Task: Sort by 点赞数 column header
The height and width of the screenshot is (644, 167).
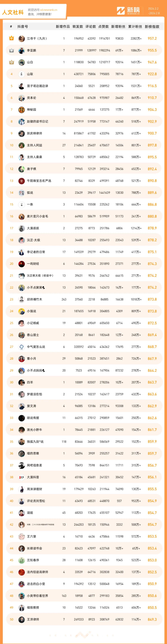Action: [103, 26]
